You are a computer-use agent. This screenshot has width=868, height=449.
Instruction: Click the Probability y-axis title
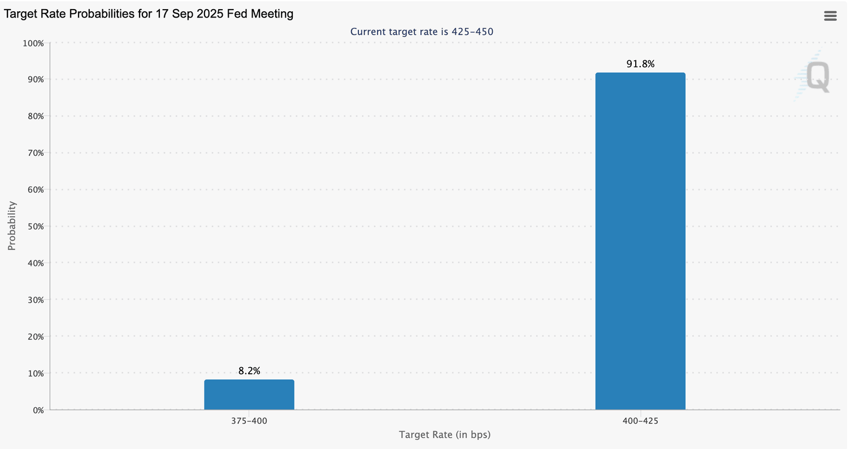[x=12, y=226]
